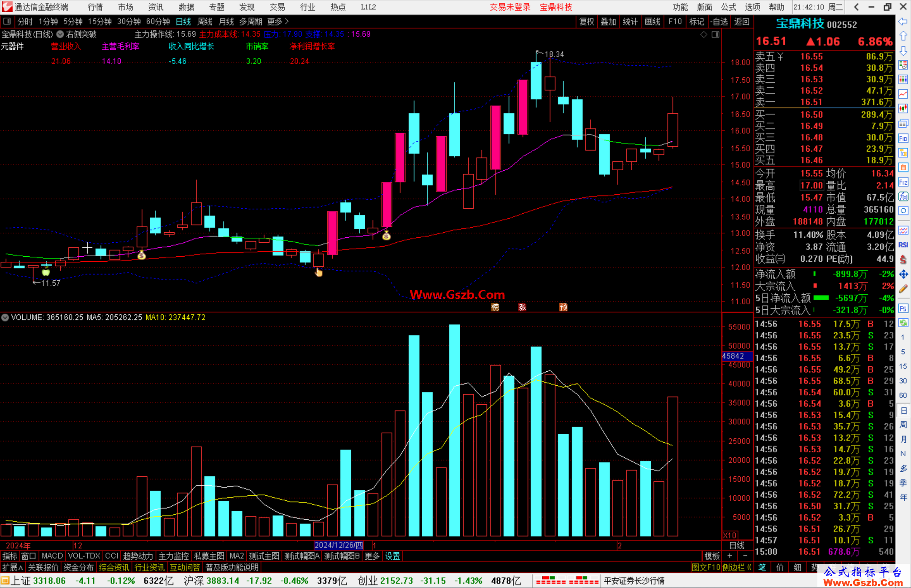The width and height of the screenshot is (911, 588).
Task: Select the pencil drawing tool icon
Action: click(x=903, y=289)
